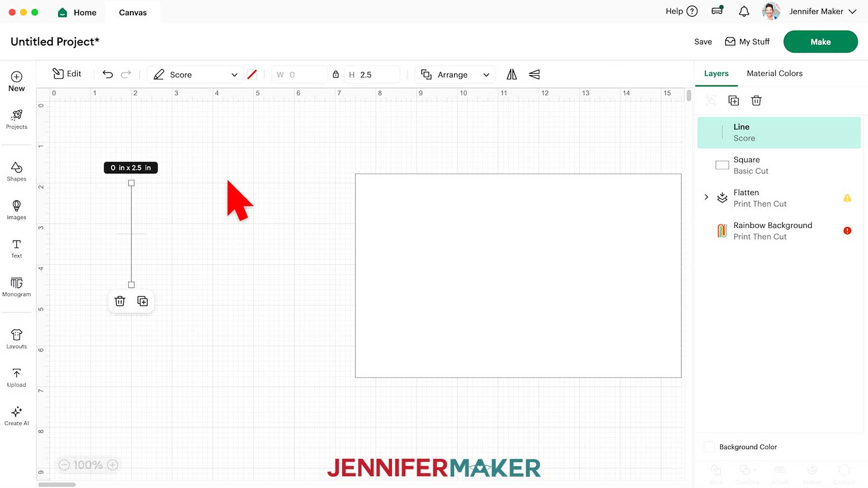Click the 100% zoom level
The height and width of the screenshot is (488, 868).
(88, 465)
